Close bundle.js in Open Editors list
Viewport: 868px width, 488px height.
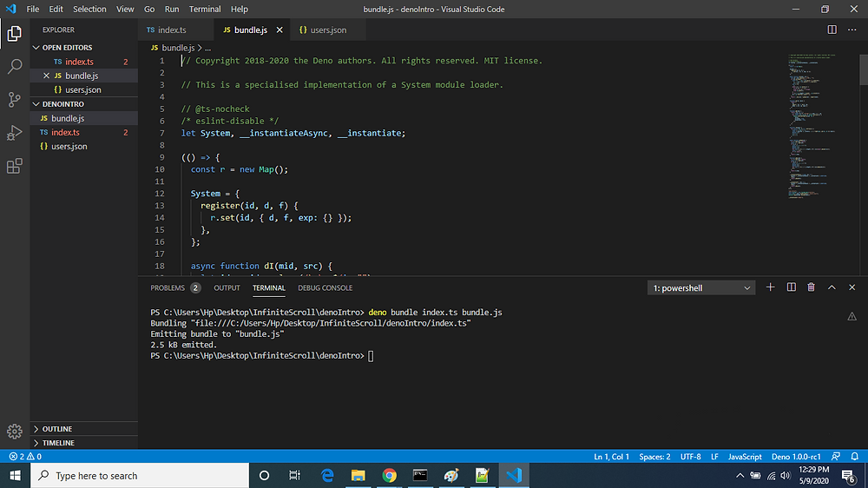[x=46, y=76]
